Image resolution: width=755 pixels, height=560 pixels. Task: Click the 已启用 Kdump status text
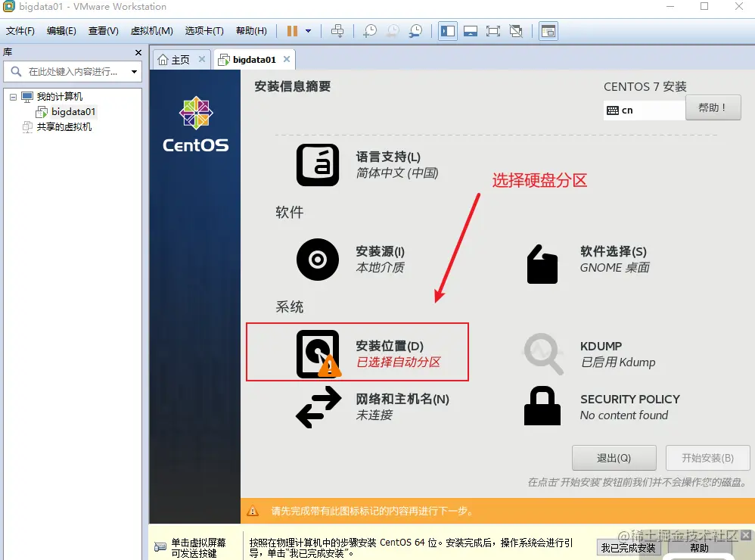pyautogui.click(x=618, y=362)
